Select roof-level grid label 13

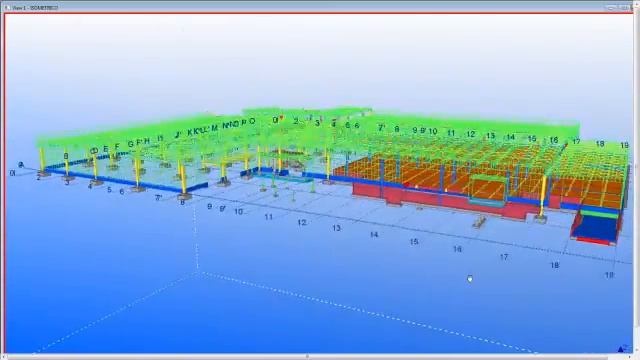coord(491,136)
